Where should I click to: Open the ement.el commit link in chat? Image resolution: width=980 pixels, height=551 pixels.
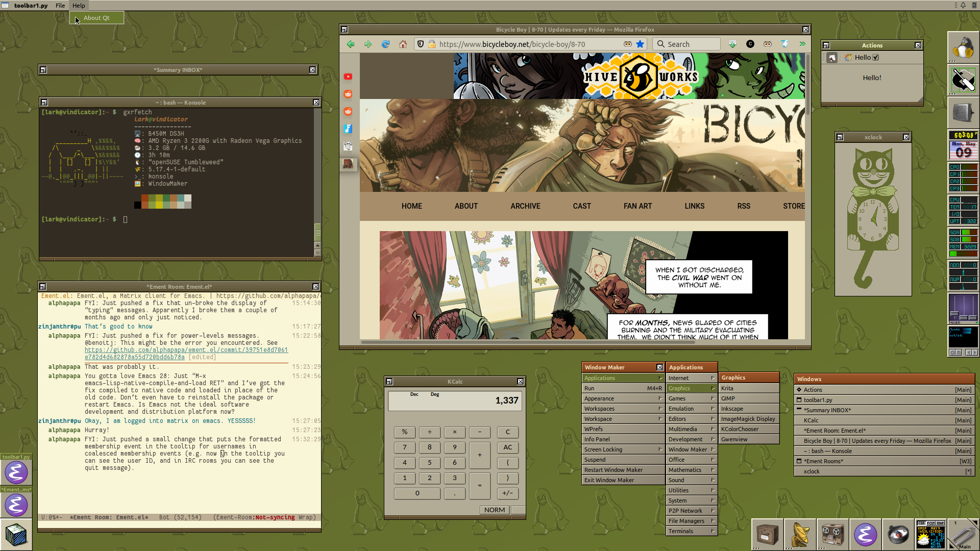[186, 354]
